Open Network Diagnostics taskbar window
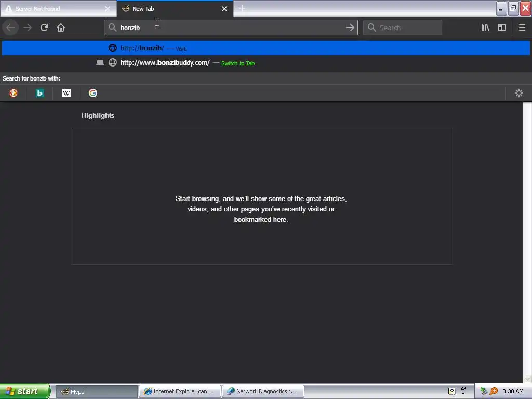532x399 pixels. (x=263, y=391)
